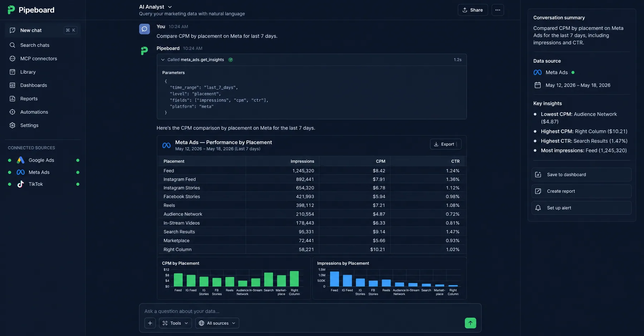Click the Reports sidebar icon
This screenshot has width=644, height=336.
pos(13,99)
